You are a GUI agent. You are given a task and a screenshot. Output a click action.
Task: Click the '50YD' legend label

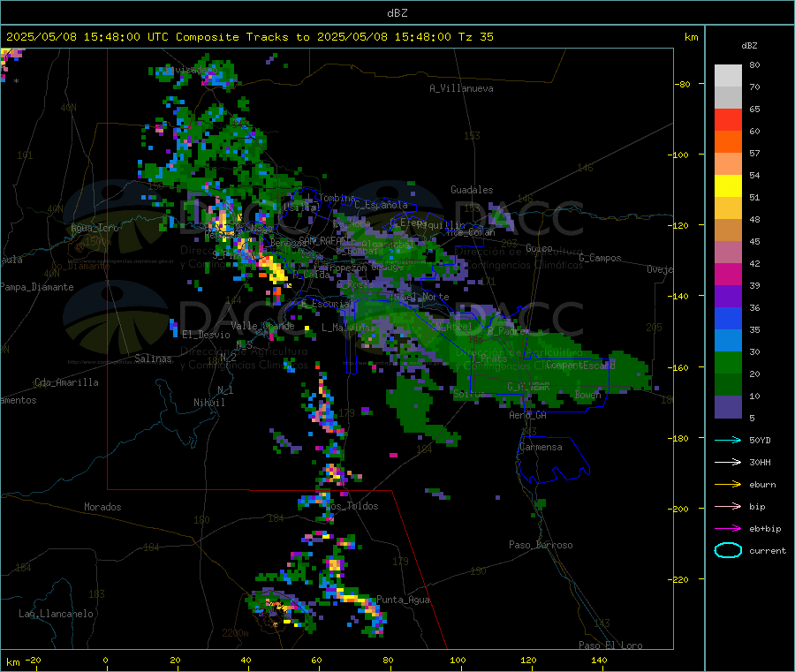pyautogui.click(x=760, y=440)
